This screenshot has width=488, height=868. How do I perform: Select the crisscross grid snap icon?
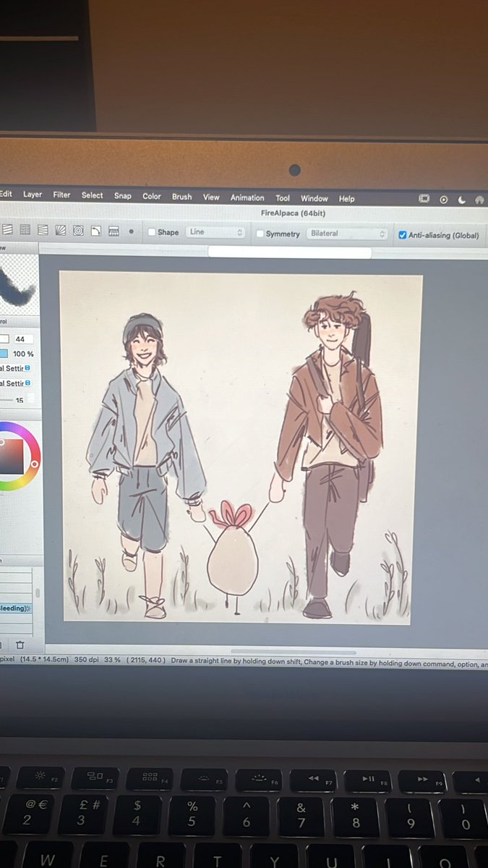[25, 229]
